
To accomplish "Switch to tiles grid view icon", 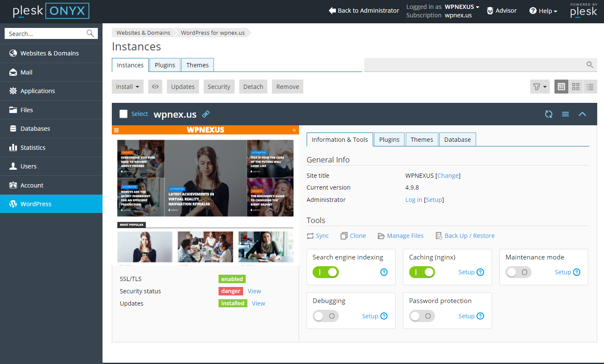I will pos(576,86).
